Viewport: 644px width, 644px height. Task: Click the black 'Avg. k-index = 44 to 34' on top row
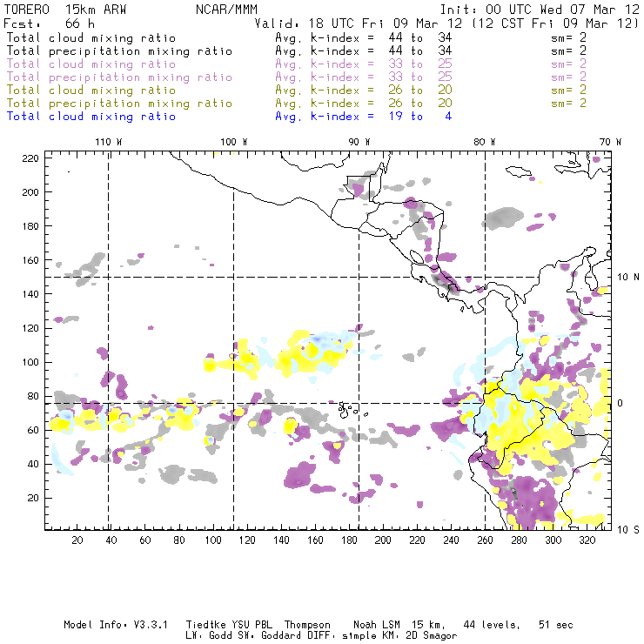[364, 37]
